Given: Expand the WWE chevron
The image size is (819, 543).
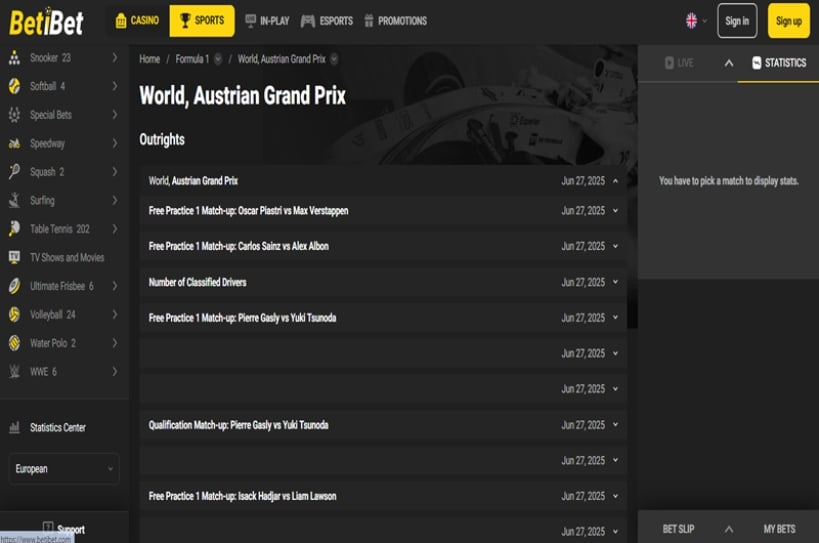Looking at the screenshot, I should click(114, 371).
